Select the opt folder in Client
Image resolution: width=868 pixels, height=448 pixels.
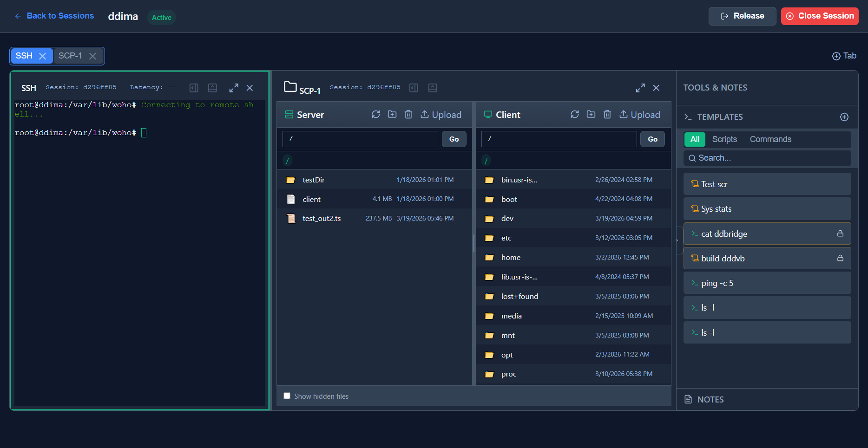click(x=573, y=355)
